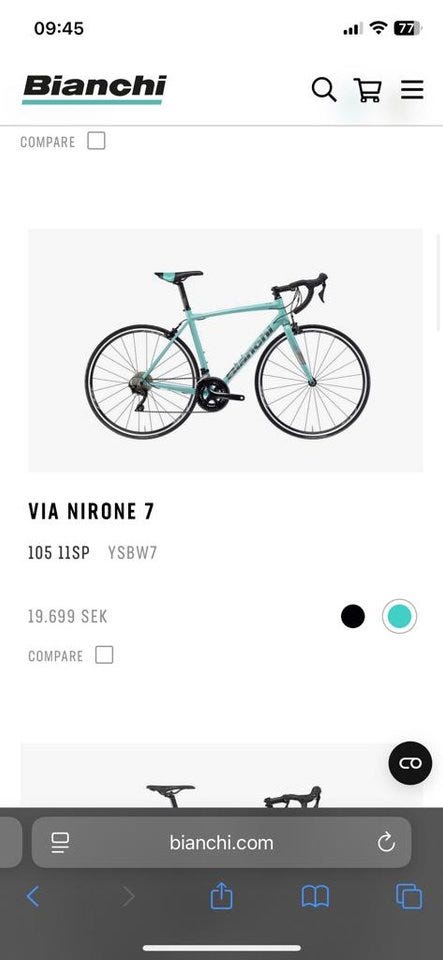Tap the bianchi.com address bar

click(x=222, y=842)
